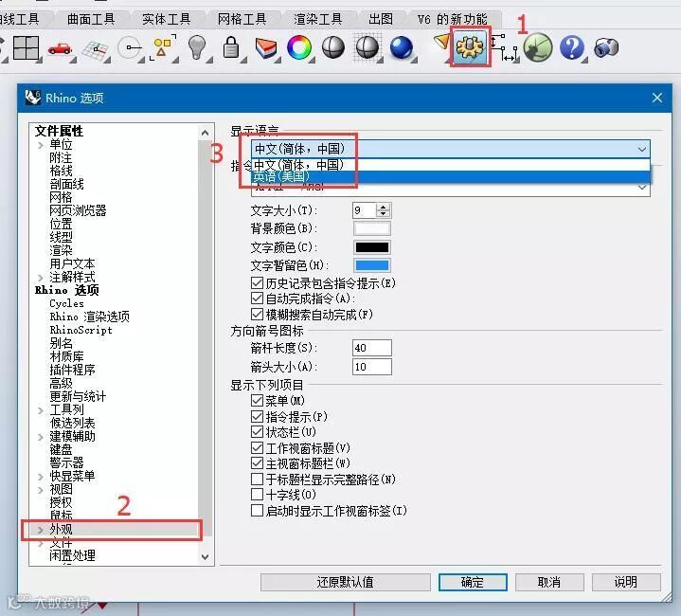The height and width of the screenshot is (616, 681).
Task: Toggle the 状态栏(U) status bar checkbox
Action: tap(257, 432)
